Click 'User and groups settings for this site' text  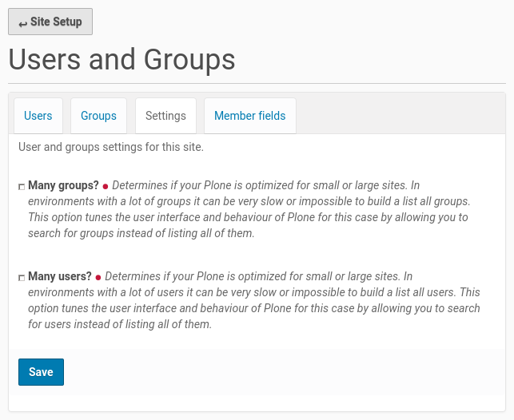tap(111, 147)
